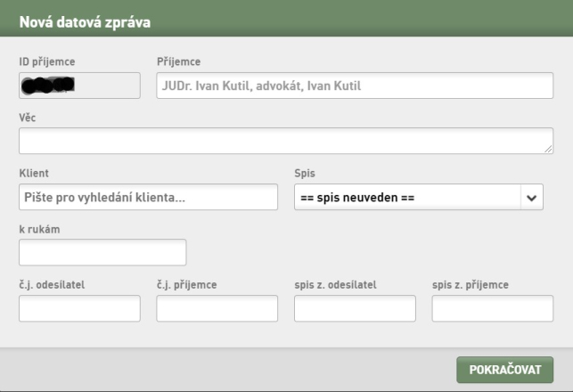This screenshot has width=573, height=392.
Task: Click the chevron arrow on Spis dropdown
Action: (532, 198)
